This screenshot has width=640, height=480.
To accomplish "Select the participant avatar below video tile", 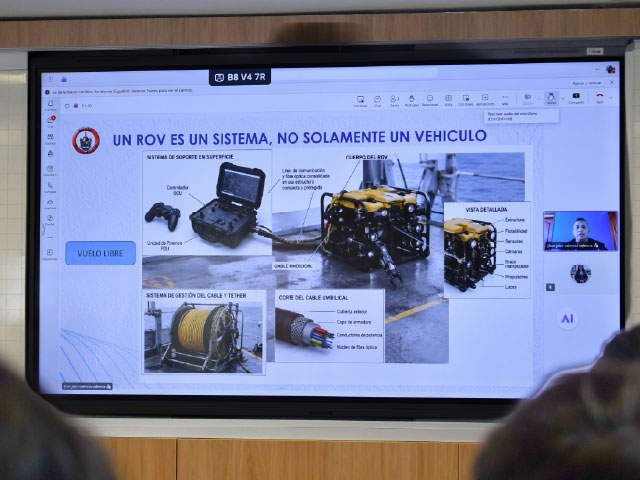I will tap(580, 273).
